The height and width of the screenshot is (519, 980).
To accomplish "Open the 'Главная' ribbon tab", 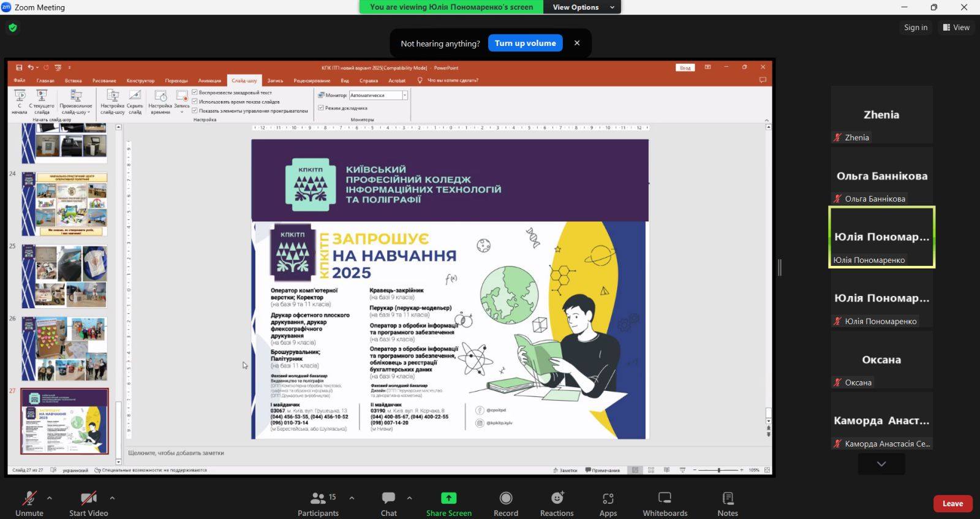I will tap(45, 80).
